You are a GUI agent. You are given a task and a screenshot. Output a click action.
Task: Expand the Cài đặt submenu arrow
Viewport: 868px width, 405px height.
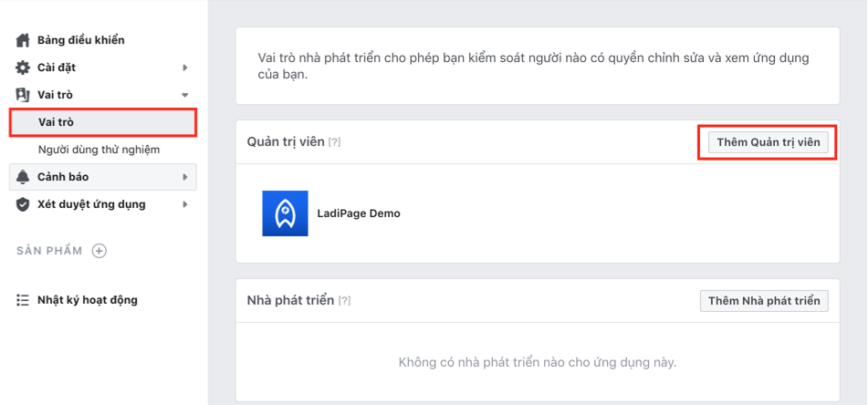185,67
